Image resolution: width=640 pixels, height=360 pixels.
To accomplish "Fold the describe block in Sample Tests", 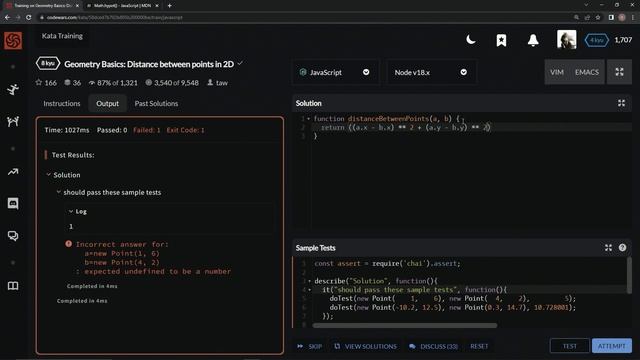I will [x=309, y=281].
